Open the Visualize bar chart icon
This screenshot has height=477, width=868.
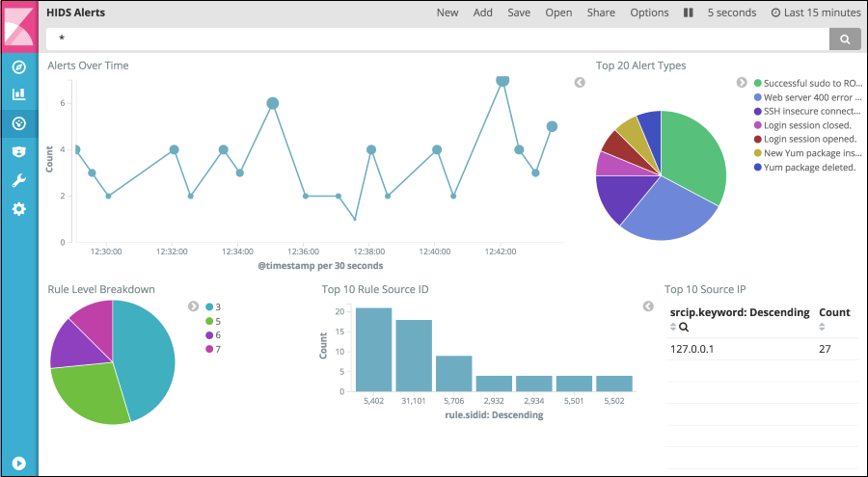[x=18, y=94]
